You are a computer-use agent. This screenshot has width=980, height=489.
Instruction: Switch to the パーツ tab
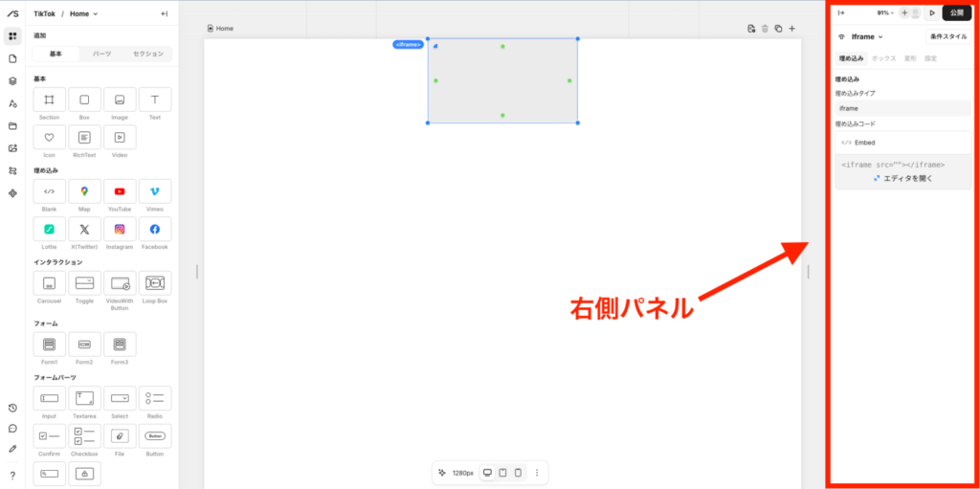coord(101,55)
